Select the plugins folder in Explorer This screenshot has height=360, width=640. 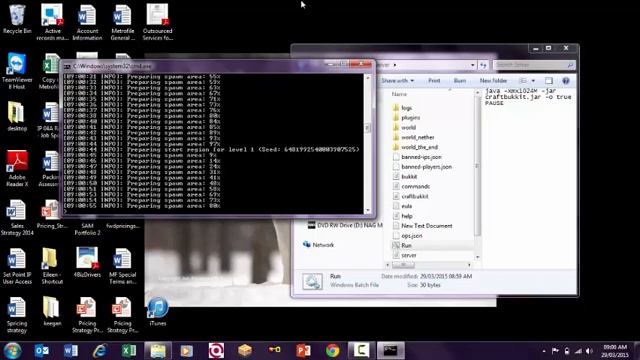tap(406, 118)
